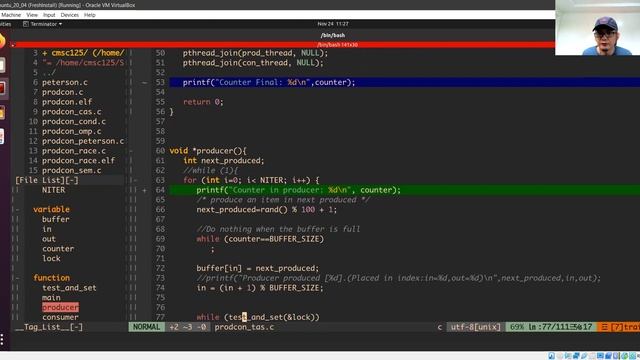This screenshot has width=640, height=360.
Task: Open prodcon_race.c in the file list
Action: (x=74, y=151)
